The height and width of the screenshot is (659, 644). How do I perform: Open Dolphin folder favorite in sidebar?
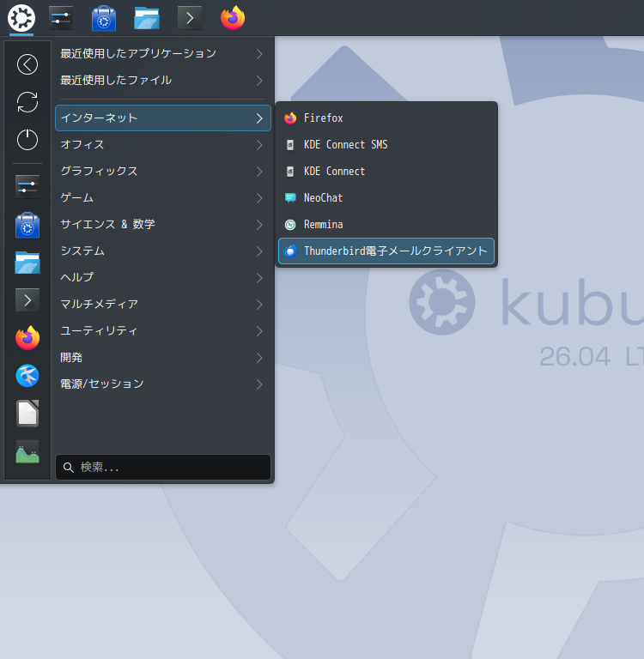27,263
